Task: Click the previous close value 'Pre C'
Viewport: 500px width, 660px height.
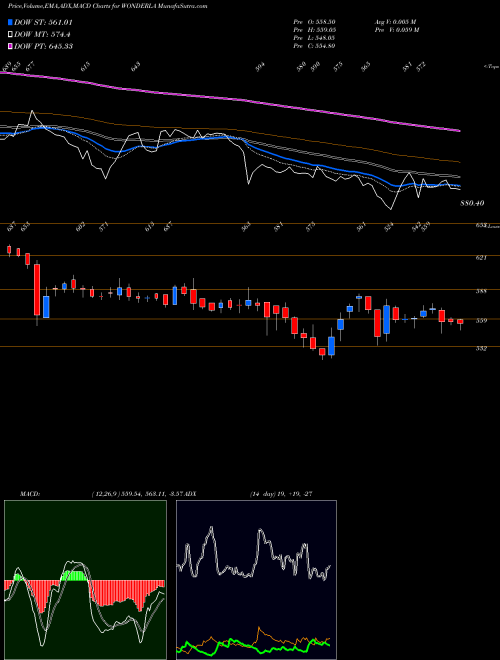Action: point(314,46)
